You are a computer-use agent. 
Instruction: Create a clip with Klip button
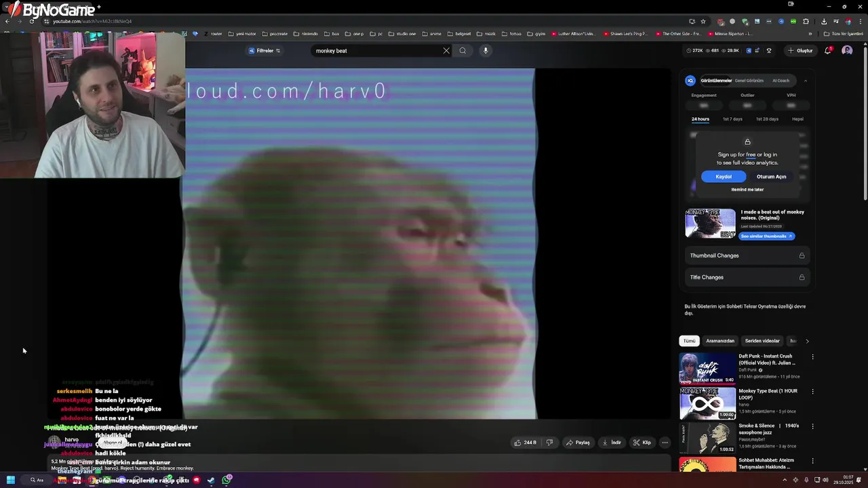(x=642, y=443)
